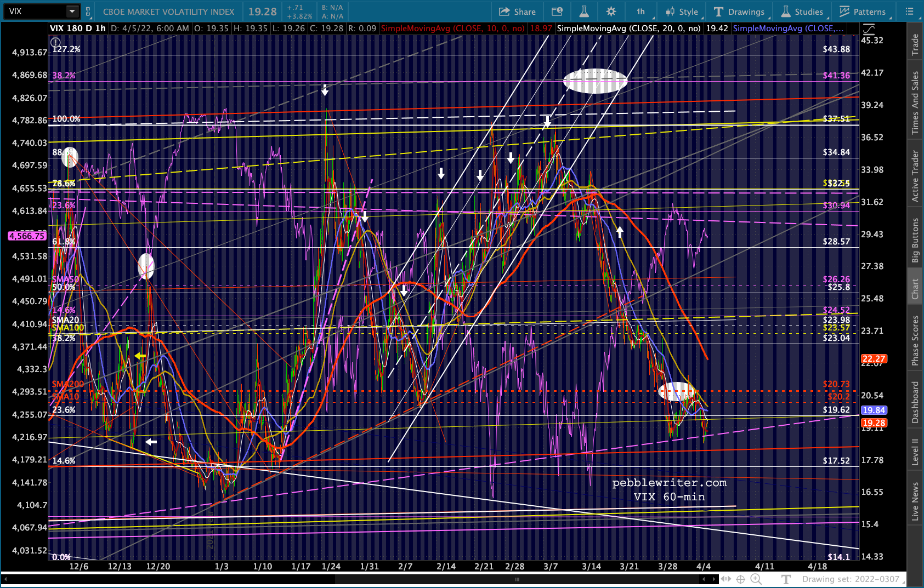Click the symbol link clip icon
Screen dimensions: 924x588
pyautogui.click(x=88, y=12)
